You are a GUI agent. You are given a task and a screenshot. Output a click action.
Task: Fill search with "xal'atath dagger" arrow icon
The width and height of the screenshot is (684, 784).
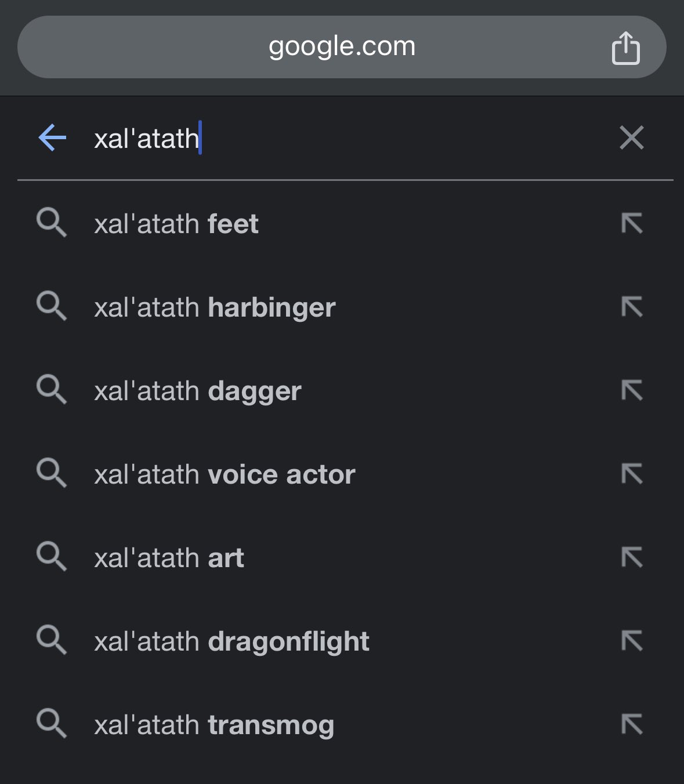631,390
